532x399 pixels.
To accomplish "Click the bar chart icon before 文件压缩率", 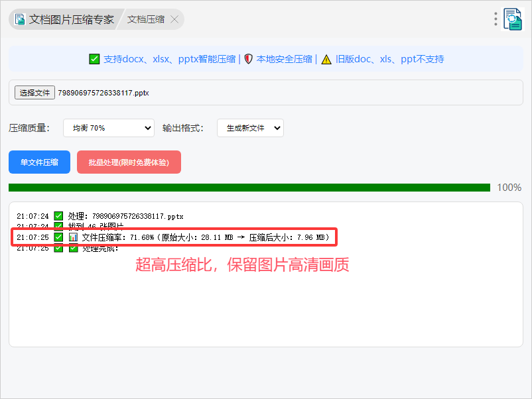I will (x=73, y=237).
